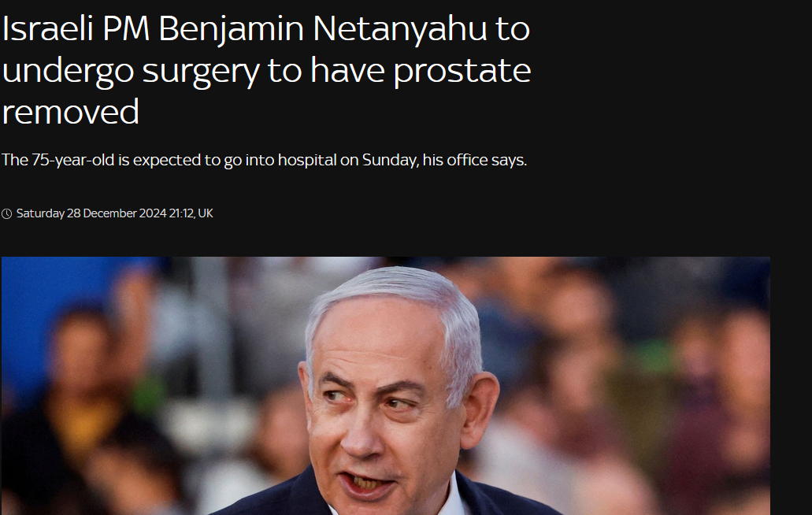Click the "Saturday 28" date text
812x515 pixels.
coord(49,213)
